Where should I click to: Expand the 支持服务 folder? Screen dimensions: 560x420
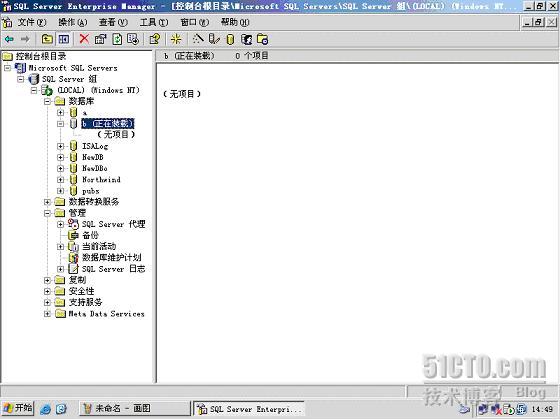click(x=48, y=302)
